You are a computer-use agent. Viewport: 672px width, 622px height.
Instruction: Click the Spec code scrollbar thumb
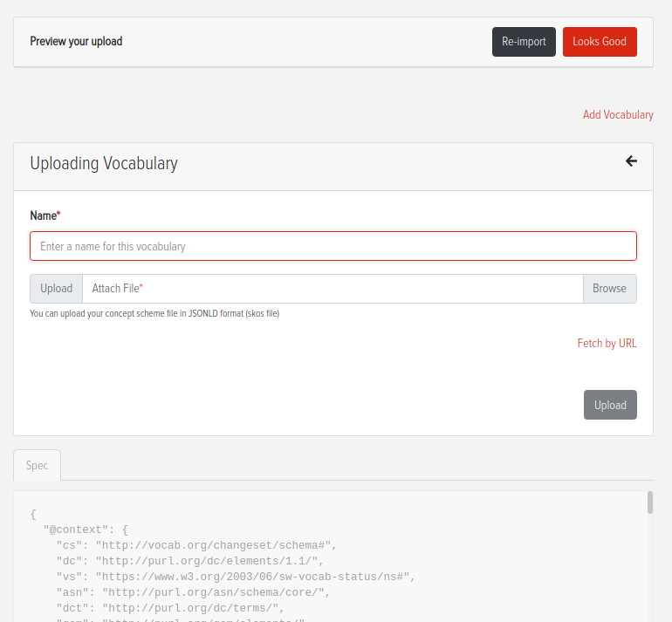tap(649, 502)
